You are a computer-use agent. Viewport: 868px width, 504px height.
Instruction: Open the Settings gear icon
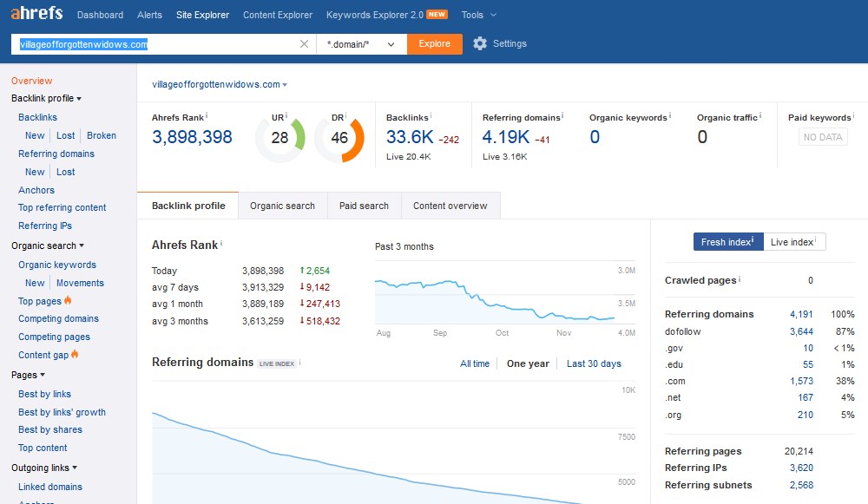pyautogui.click(x=480, y=43)
